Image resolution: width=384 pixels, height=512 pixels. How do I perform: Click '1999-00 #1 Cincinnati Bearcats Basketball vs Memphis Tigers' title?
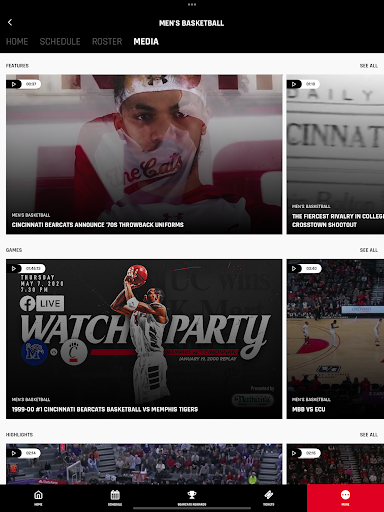[105, 409]
